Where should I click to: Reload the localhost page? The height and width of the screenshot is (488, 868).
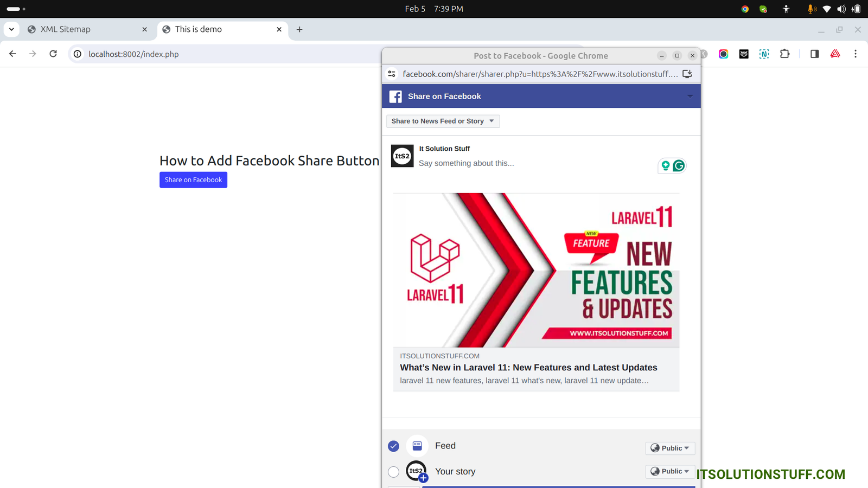[x=53, y=54]
